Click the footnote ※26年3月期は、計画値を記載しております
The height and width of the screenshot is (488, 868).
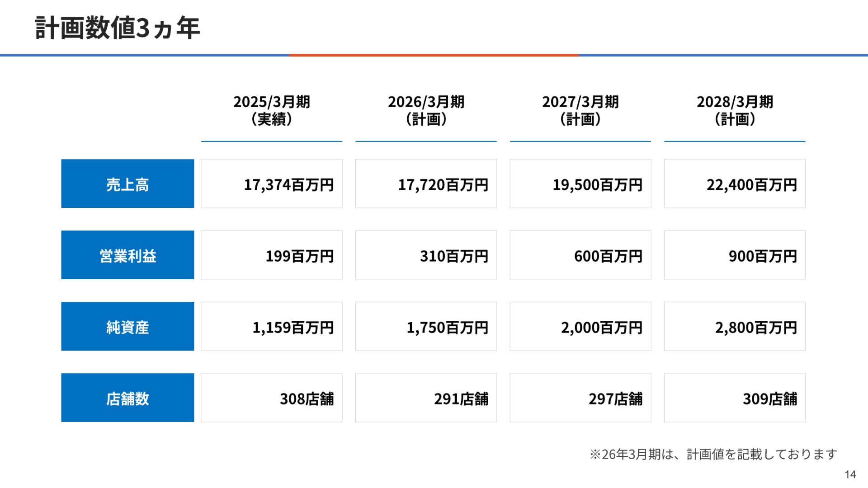click(x=713, y=454)
